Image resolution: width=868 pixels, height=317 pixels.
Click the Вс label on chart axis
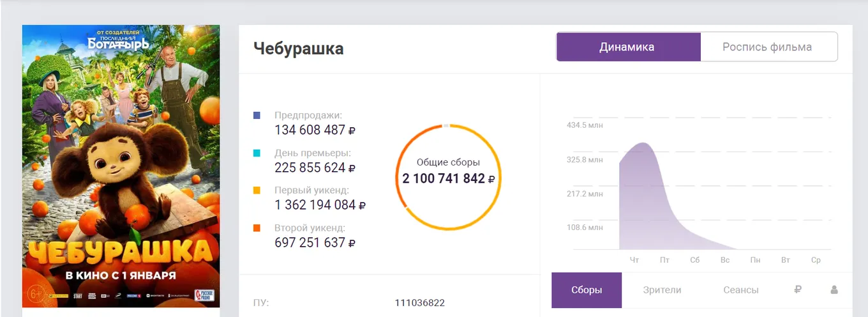pyautogui.click(x=725, y=261)
